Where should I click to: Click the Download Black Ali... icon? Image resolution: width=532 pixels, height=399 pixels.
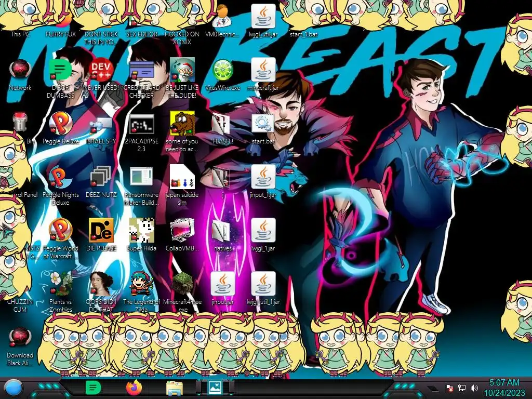(x=20, y=338)
